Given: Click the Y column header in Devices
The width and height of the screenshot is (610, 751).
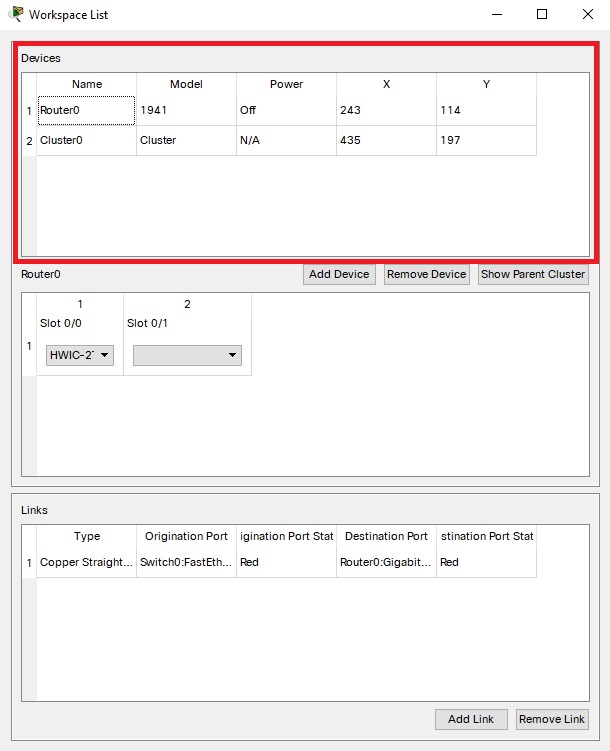Looking at the screenshot, I should [486, 84].
